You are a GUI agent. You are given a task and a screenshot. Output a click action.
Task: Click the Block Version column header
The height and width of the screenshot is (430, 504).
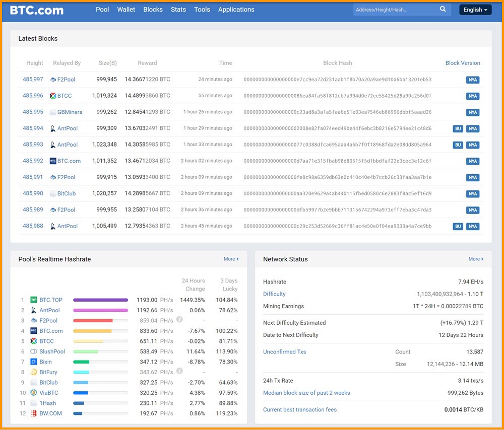point(463,63)
